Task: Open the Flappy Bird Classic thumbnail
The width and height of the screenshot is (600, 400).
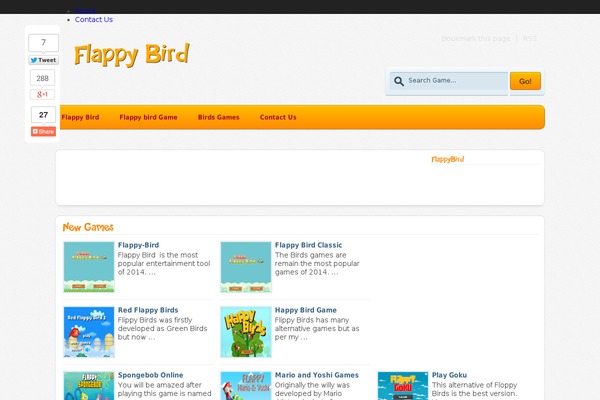Action: coord(246,267)
